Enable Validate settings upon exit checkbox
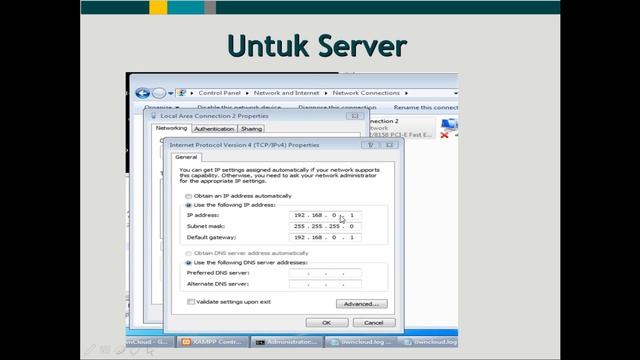The height and width of the screenshot is (360, 640). coord(191,302)
